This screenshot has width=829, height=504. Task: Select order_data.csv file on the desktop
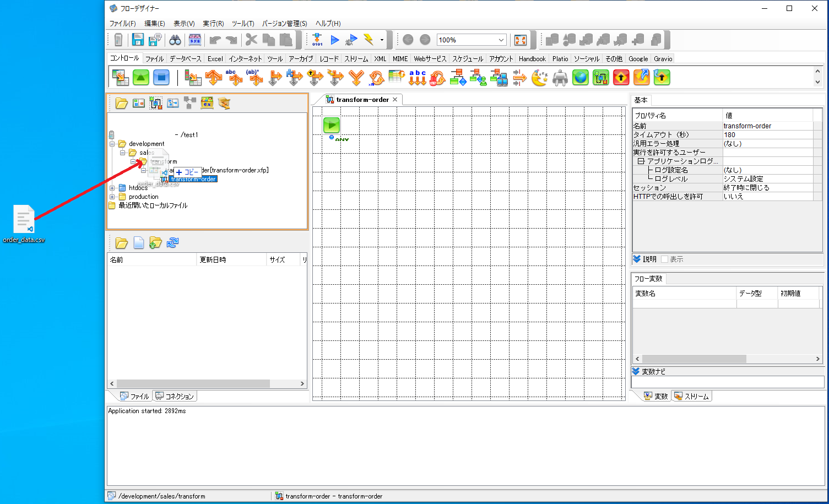(24, 224)
